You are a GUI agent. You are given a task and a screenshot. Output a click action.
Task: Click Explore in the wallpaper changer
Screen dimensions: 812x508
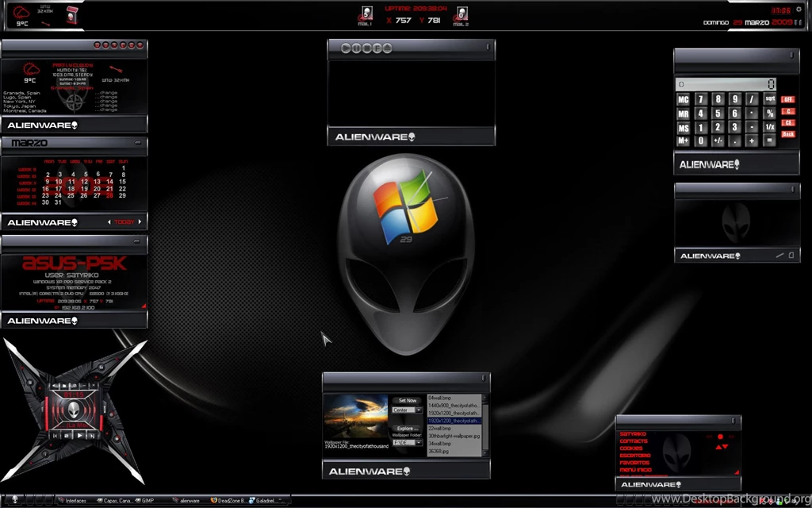pyautogui.click(x=407, y=429)
